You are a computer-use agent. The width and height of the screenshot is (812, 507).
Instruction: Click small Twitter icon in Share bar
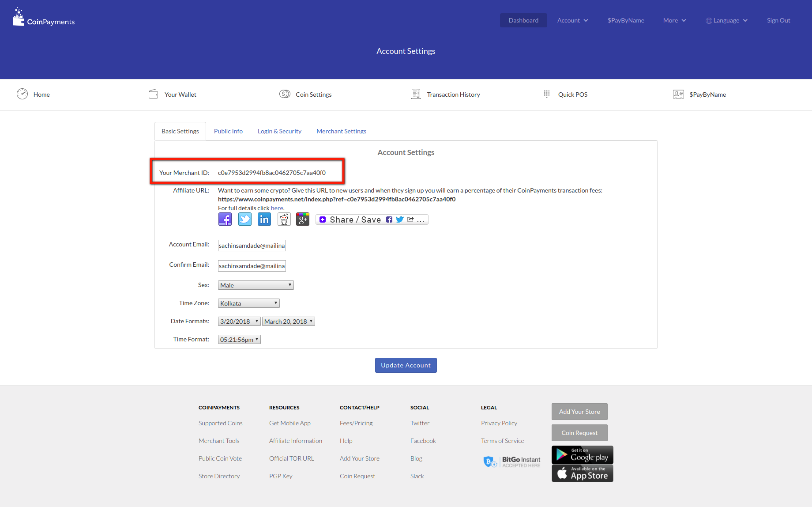[x=400, y=219]
